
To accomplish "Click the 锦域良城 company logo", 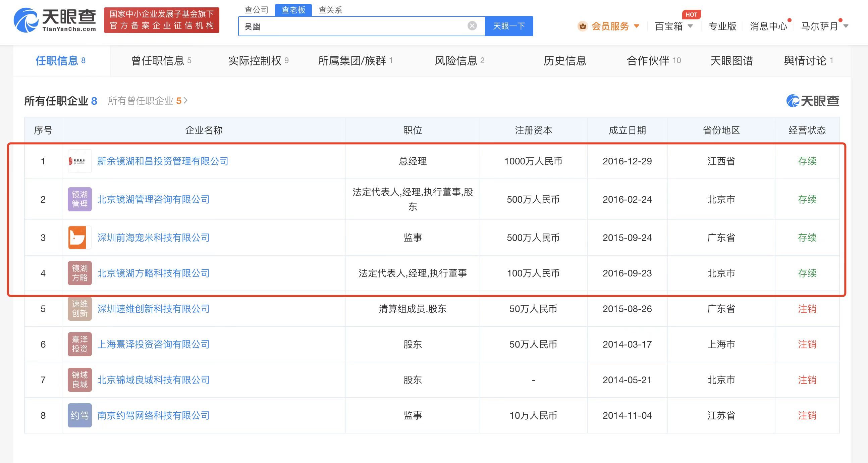I will tap(79, 380).
